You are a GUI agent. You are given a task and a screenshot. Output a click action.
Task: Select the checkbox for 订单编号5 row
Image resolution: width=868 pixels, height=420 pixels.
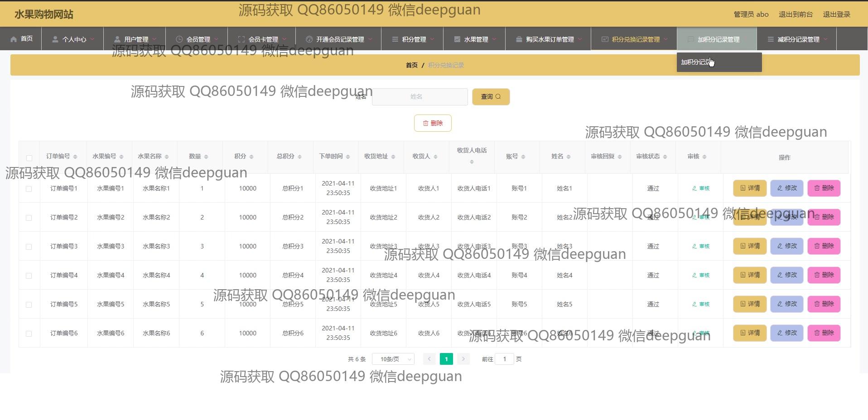tap(29, 305)
